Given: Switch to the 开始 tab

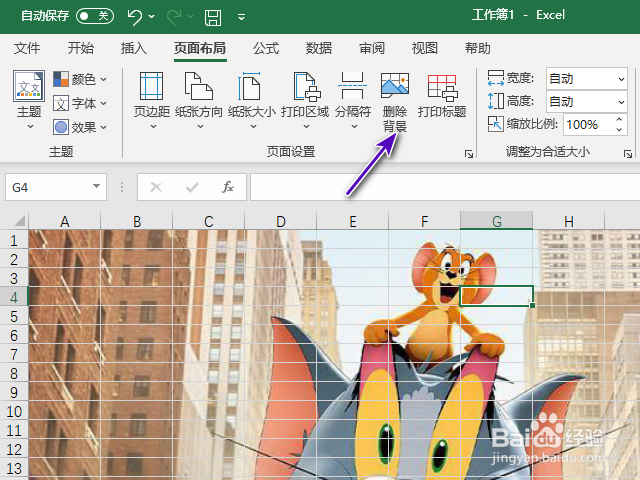Looking at the screenshot, I should click(80, 48).
